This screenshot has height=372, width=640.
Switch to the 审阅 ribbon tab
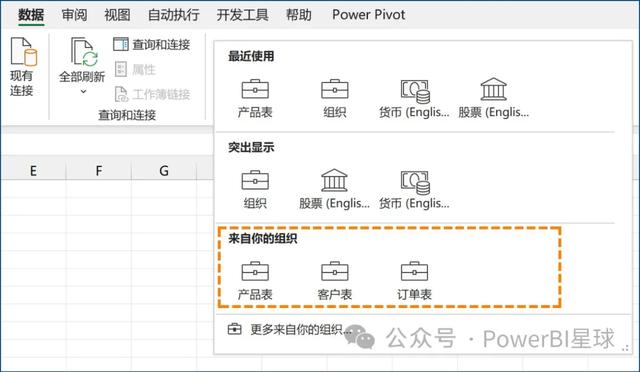(x=74, y=15)
